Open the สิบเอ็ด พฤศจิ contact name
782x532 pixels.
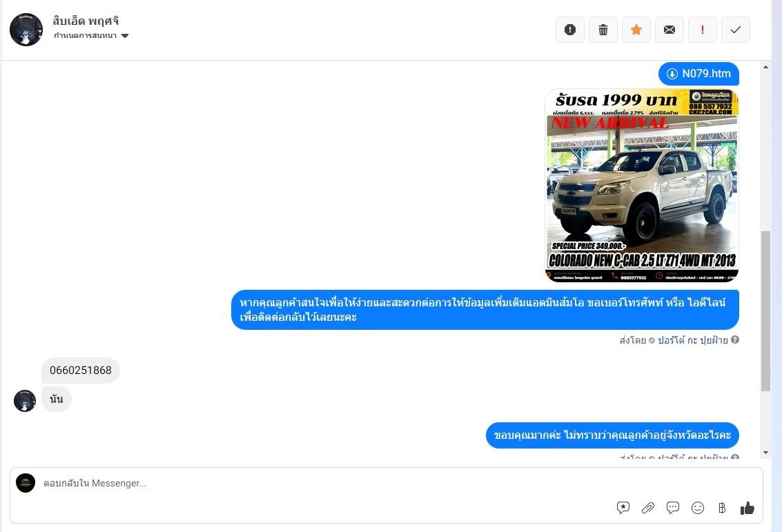click(86, 21)
